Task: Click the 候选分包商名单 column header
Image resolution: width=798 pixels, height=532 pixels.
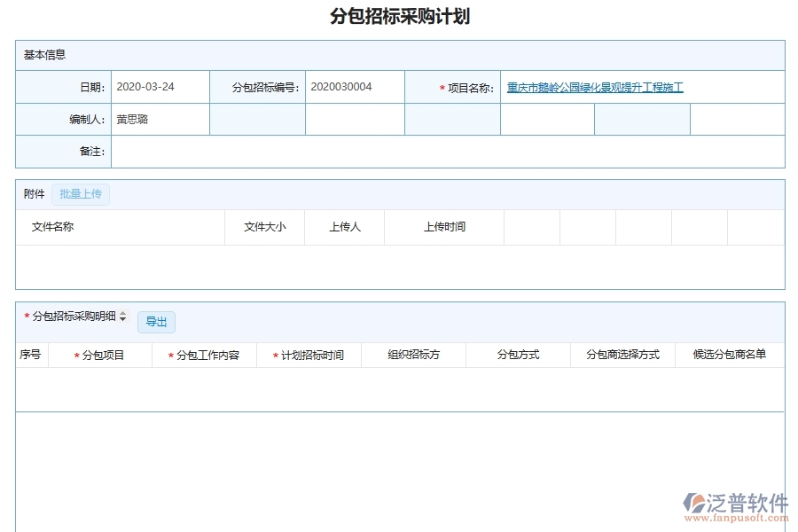Action: (x=729, y=354)
